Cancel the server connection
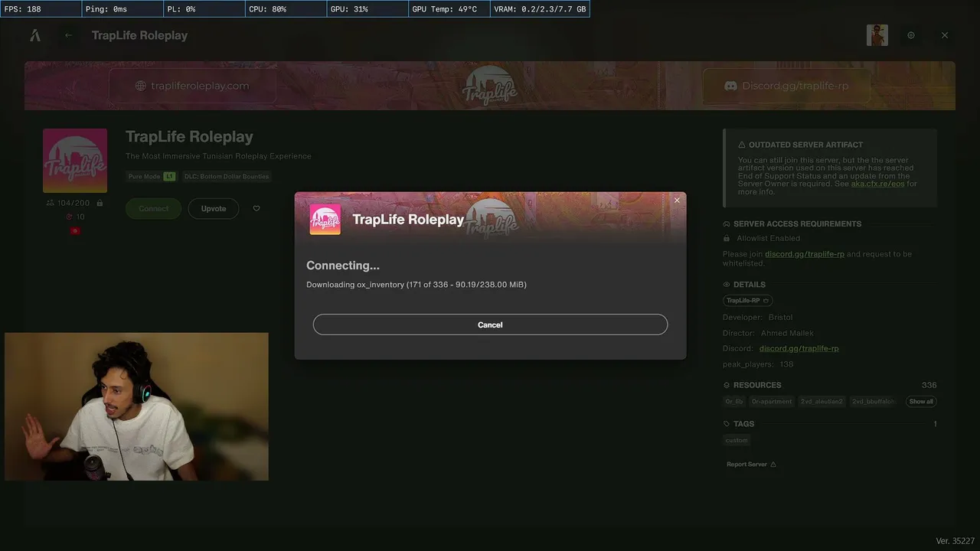This screenshot has width=980, height=551. pos(490,324)
